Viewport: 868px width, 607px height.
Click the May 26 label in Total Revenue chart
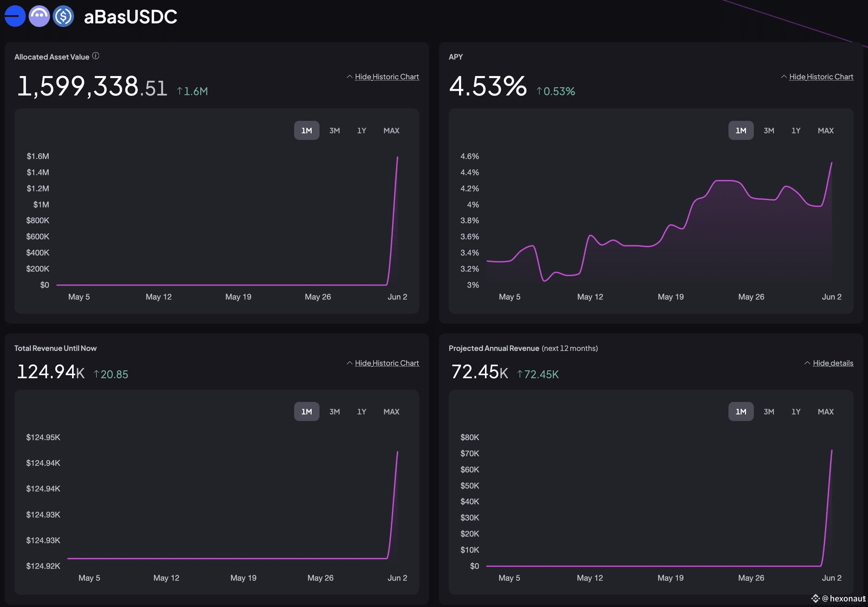320,578
